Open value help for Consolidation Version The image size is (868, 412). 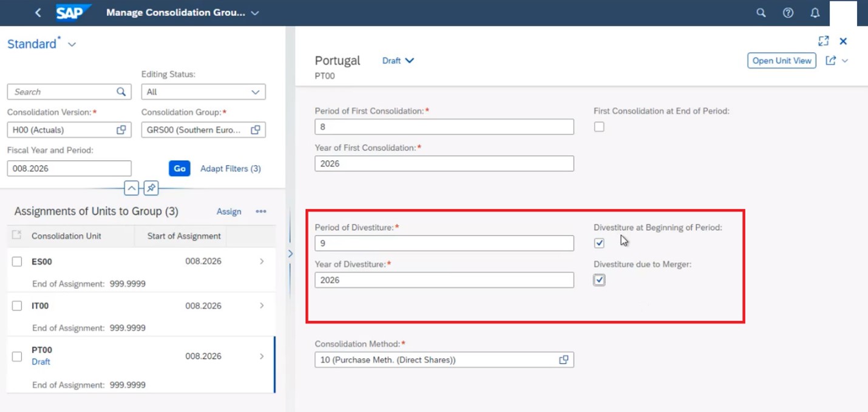(x=121, y=130)
